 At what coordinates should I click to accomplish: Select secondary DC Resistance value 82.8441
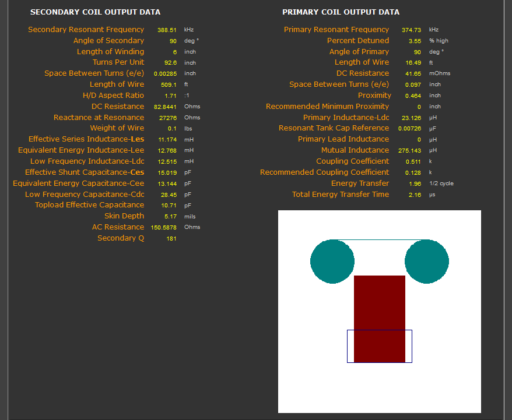[165, 107]
